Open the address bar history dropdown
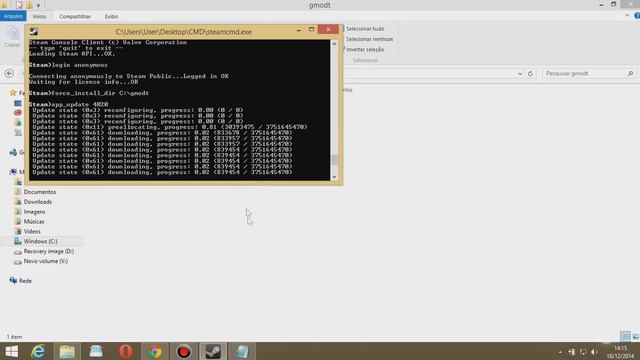This screenshot has height=360, width=640. pos(520,74)
